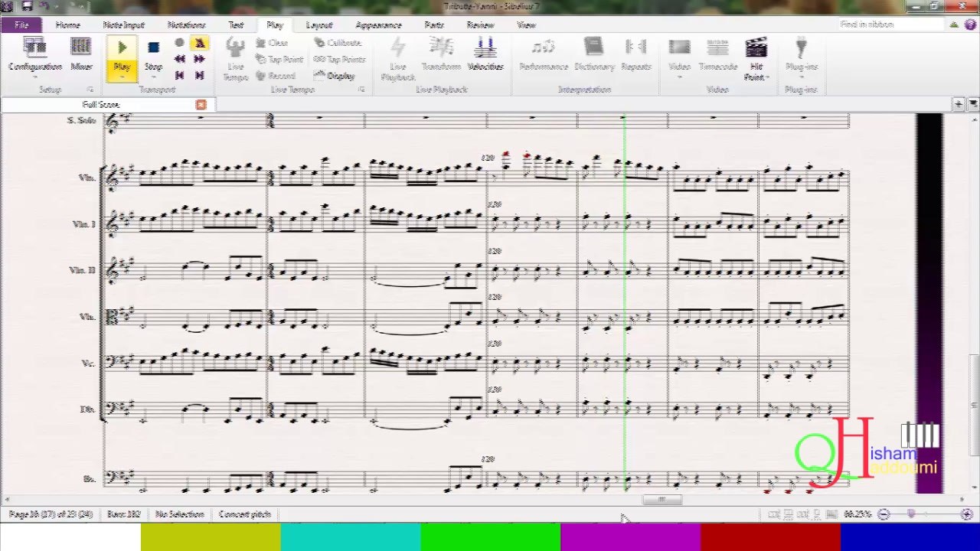Image resolution: width=980 pixels, height=551 pixels.
Task: Open the File tab
Action: pyautogui.click(x=21, y=25)
